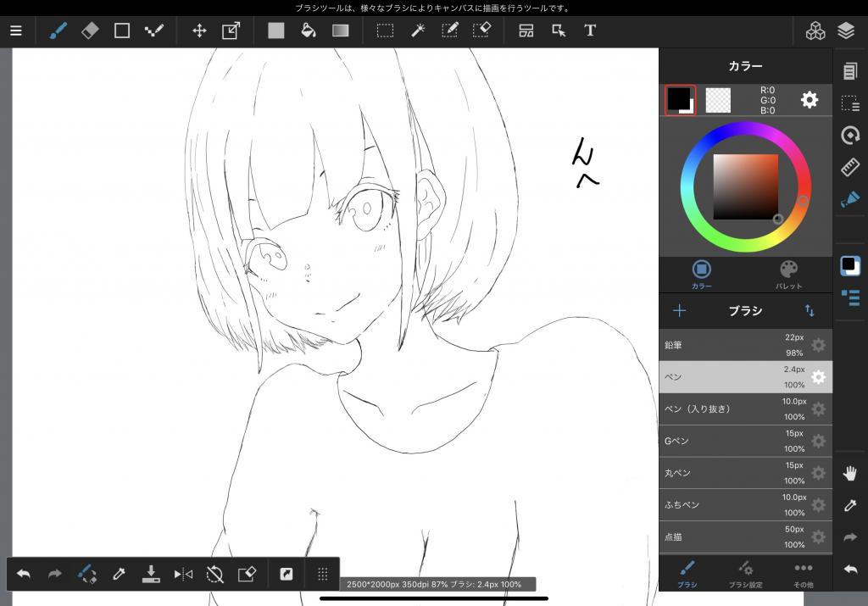Click the eyedropper icon in bottom toolbar
This screenshot has width=868, height=606.
(x=120, y=574)
